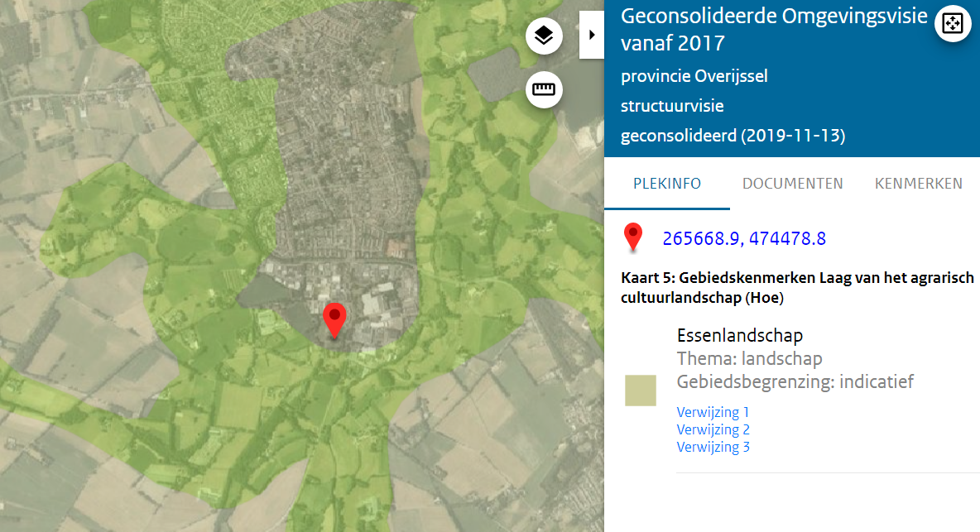980x532 pixels.
Task: Click the 'structuurvisie' text
Action: (672, 106)
